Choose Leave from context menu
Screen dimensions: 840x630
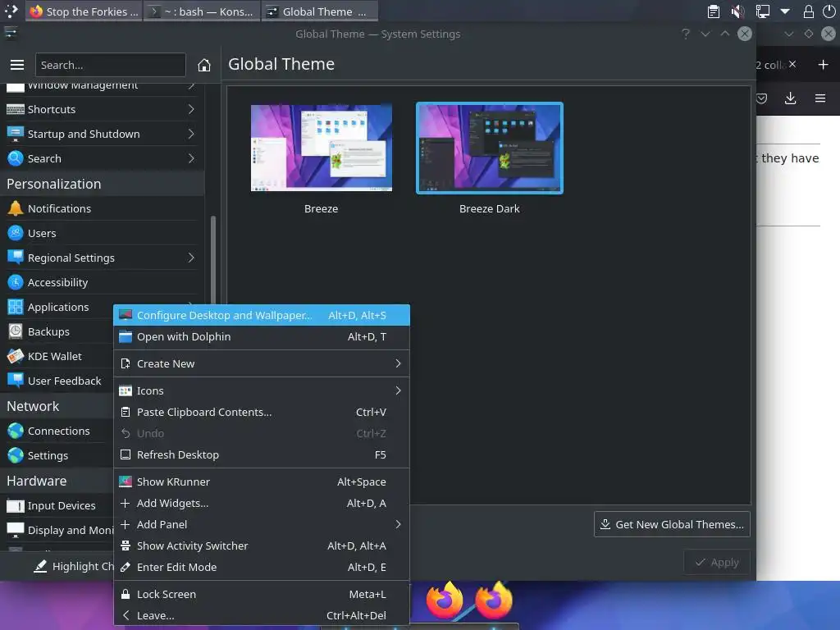(262, 615)
